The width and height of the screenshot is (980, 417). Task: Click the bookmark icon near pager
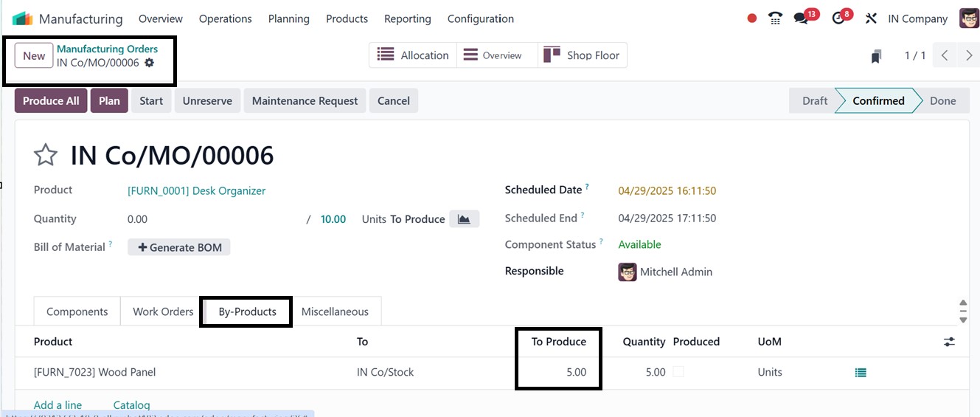click(x=876, y=56)
